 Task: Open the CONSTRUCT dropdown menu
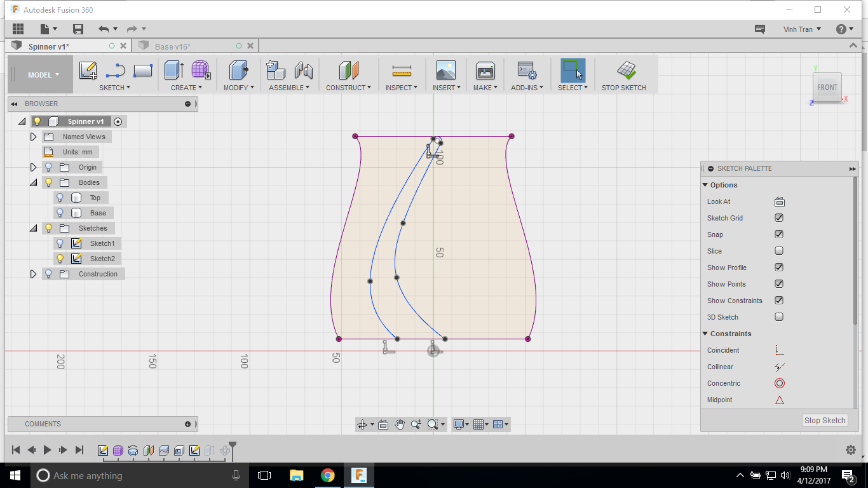[x=348, y=88]
